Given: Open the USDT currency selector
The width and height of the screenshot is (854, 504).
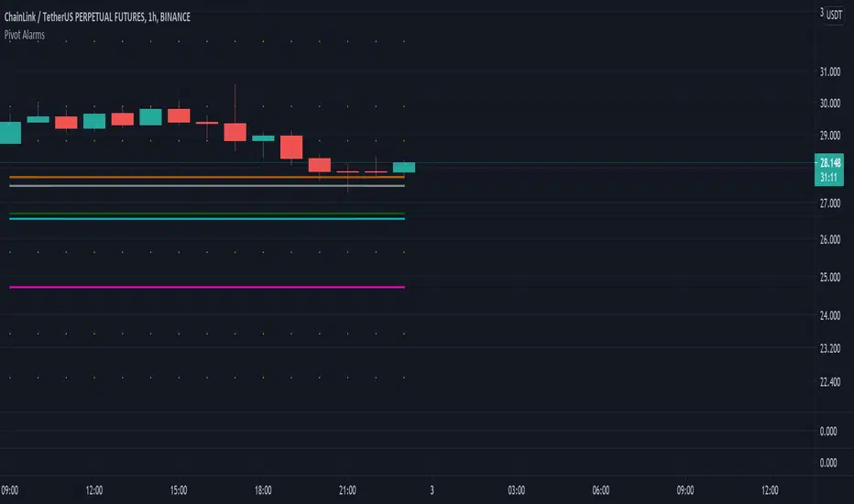Looking at the screenshot, I should pos(835,15).
